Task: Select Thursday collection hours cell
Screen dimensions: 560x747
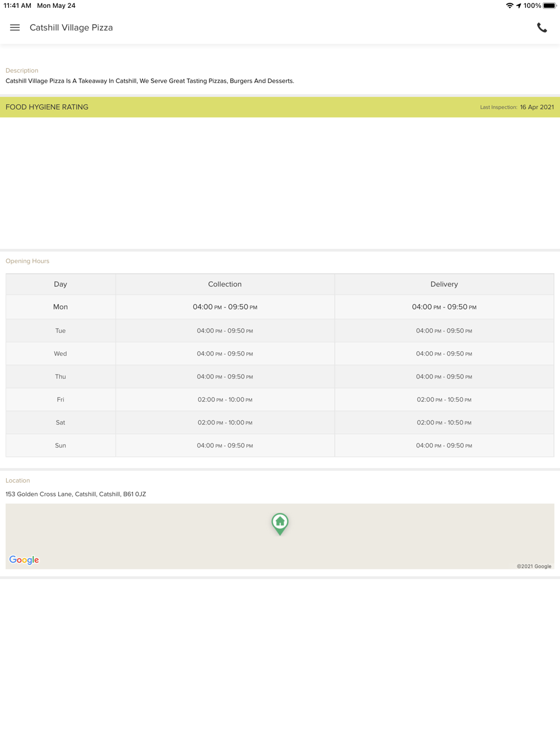Action: click(225, 377)
